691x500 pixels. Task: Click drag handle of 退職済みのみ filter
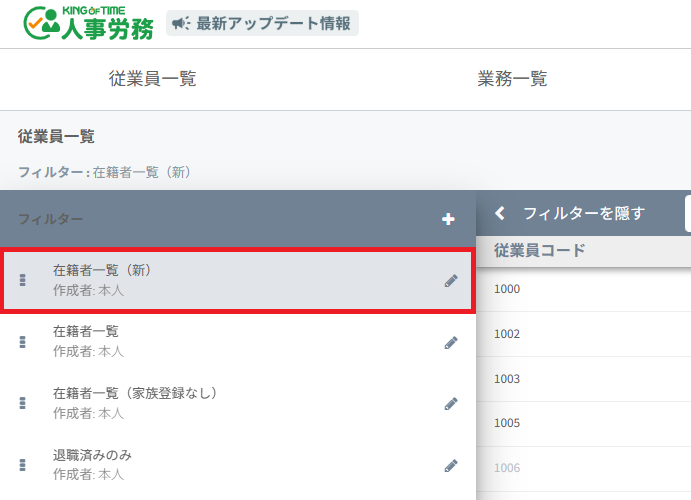coord(22,465)
